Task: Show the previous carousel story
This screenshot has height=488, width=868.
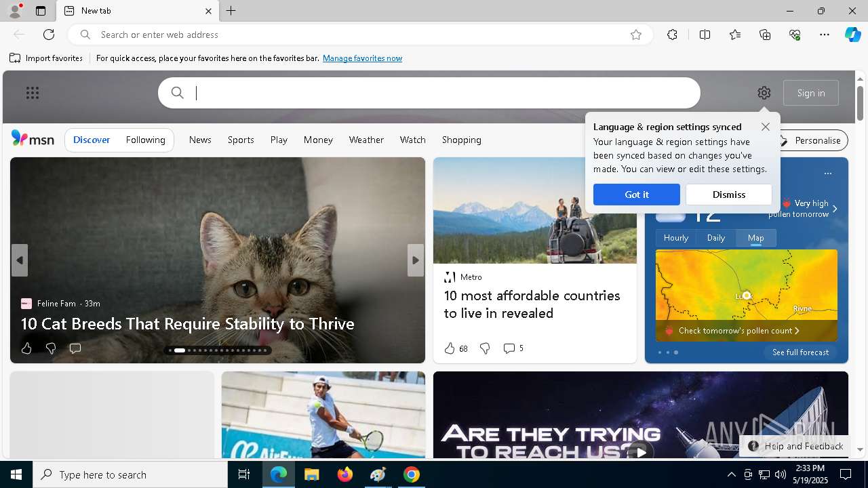Action: point(20,260)
